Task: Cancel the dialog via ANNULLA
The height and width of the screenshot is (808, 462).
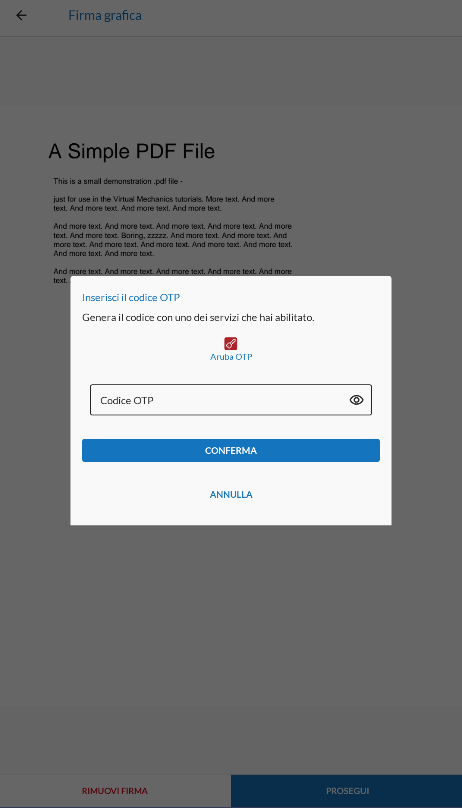Action: coord(231,494)
